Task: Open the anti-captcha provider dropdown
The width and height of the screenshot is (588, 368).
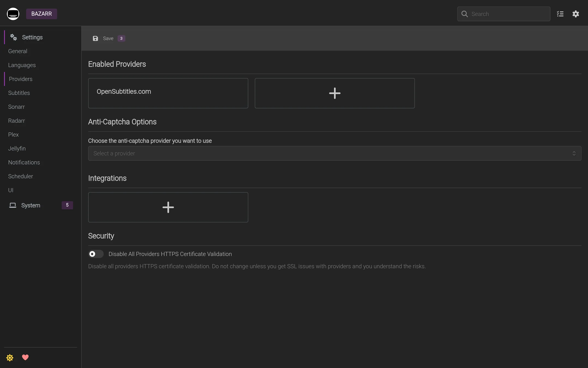Action: point(335,153)
